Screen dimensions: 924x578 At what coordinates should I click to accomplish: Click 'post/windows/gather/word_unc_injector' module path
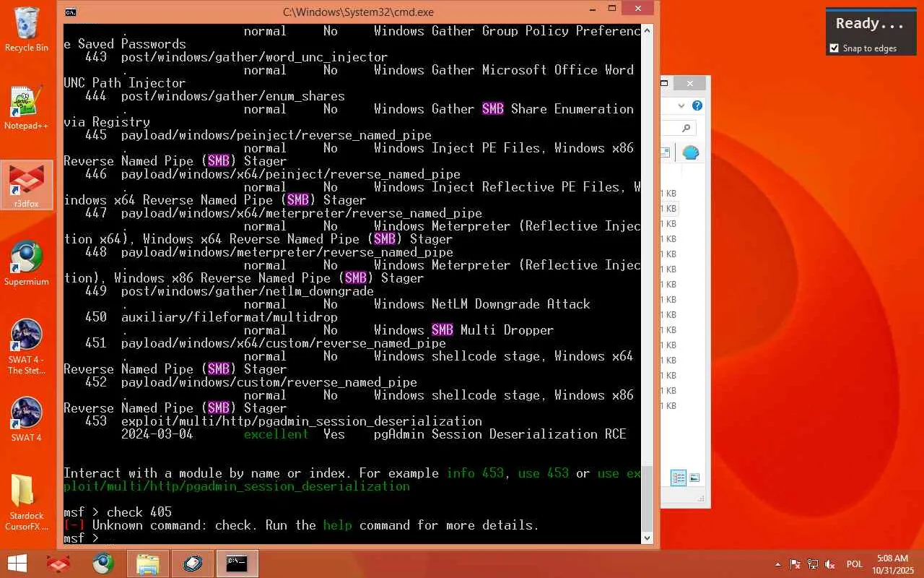point(255,57)
